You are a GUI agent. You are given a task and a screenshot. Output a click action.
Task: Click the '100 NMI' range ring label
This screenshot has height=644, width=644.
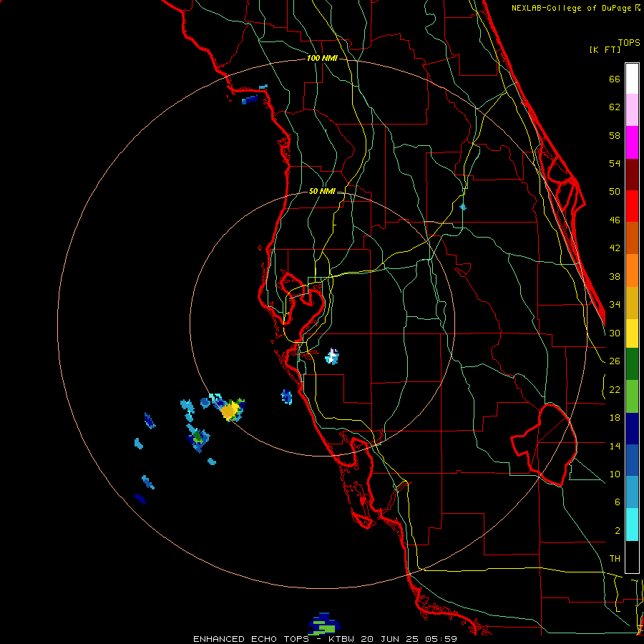tap(322, 59)
